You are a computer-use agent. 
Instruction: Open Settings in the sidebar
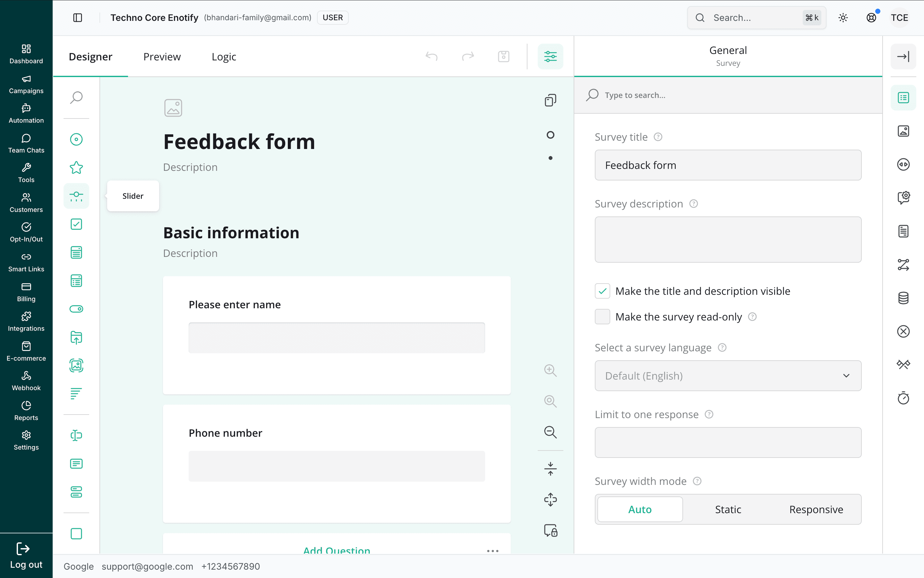point(26,440)
